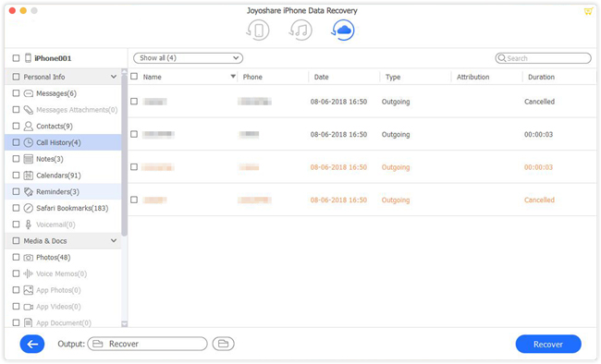The height and width of the screenshot is (364, 601).
Task: Click the sidebar scroll up arrow
Action: click(x=124, y=72)
